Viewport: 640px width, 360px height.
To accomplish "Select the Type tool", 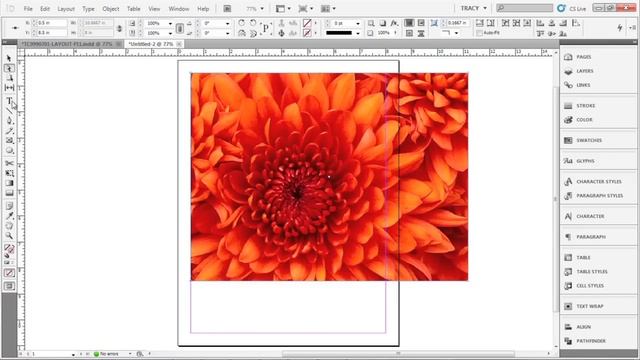I will (9, 100).
